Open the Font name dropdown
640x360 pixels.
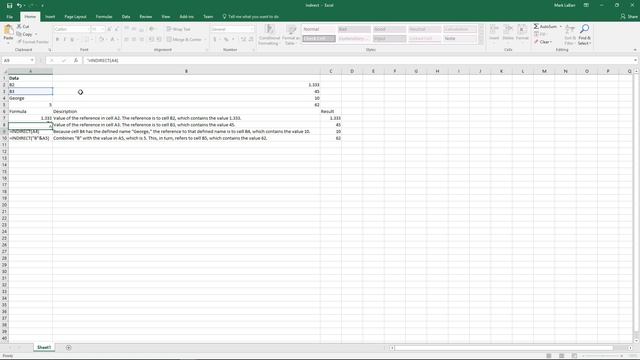pyautogui.click(x=88, y=29)
